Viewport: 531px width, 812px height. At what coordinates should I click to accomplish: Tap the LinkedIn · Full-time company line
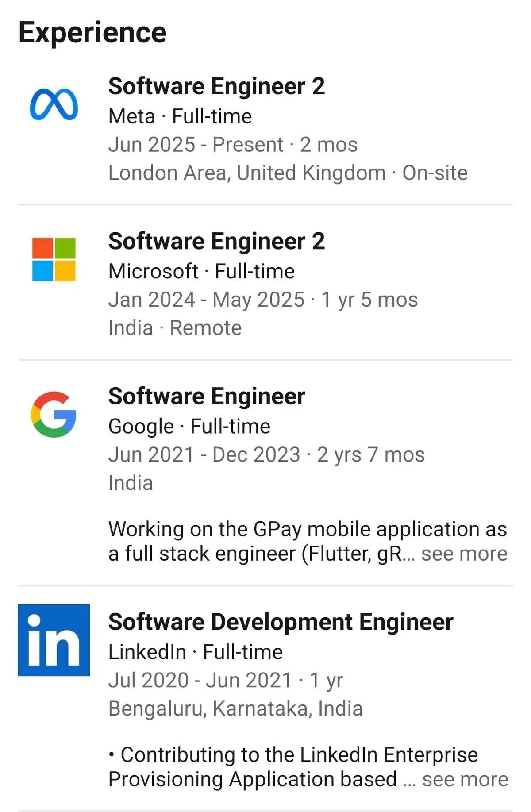(195, 652)
